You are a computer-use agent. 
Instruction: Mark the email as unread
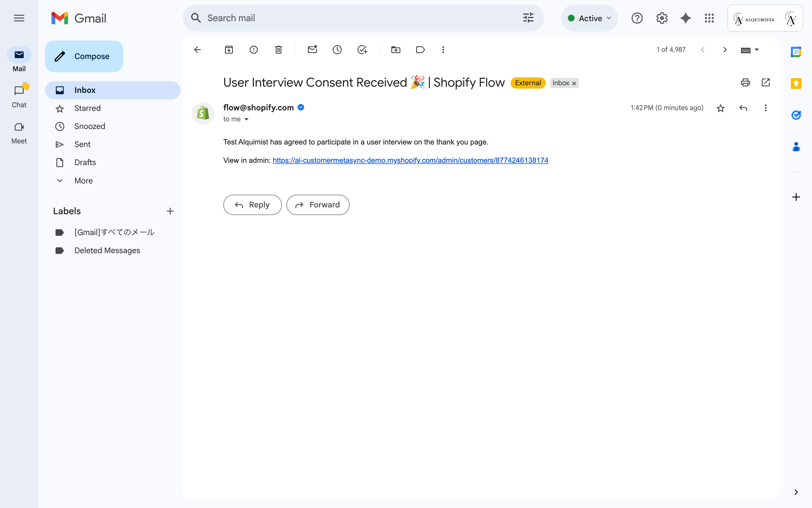(x=312, y=50)
